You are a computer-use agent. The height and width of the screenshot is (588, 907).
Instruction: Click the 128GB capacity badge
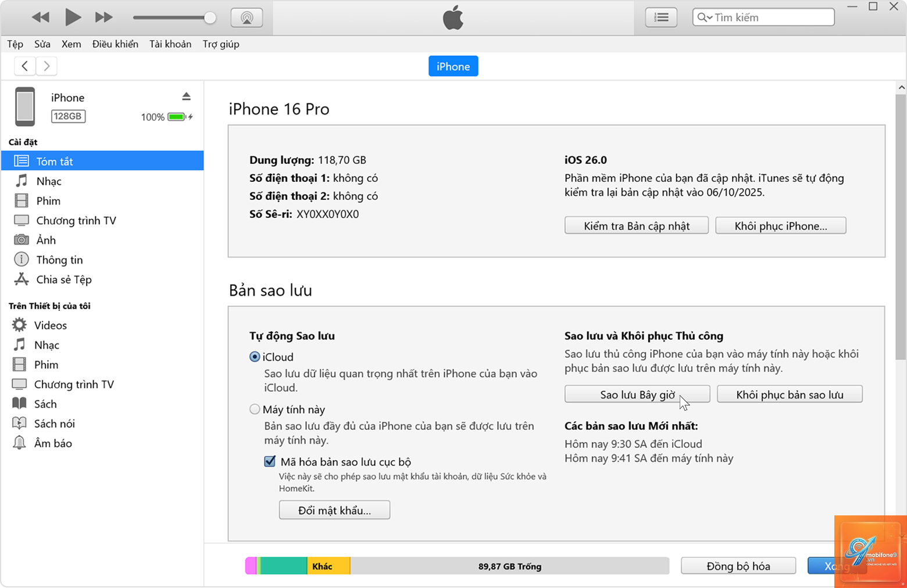pos(68,116)
